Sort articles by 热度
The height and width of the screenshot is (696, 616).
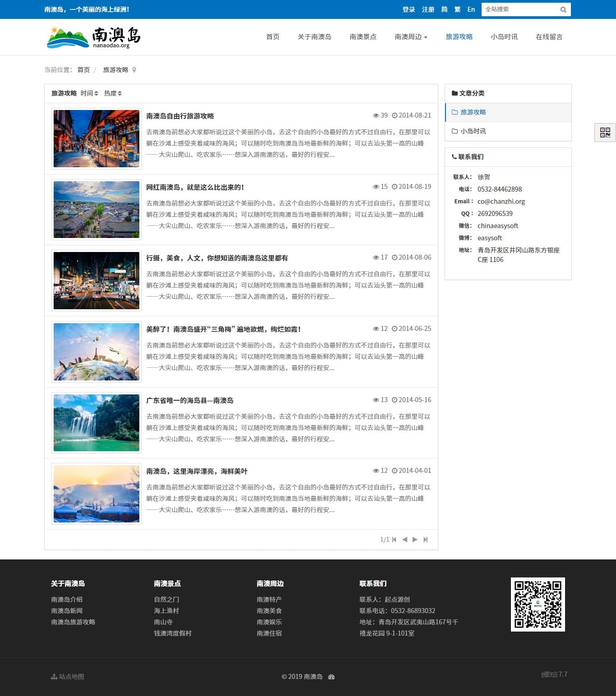(x=113, y=93)
